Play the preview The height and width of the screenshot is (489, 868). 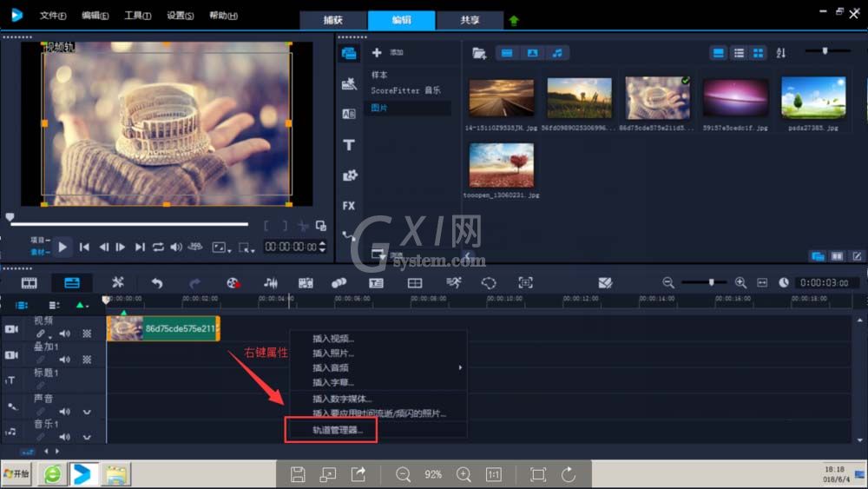tap(62, 247)
